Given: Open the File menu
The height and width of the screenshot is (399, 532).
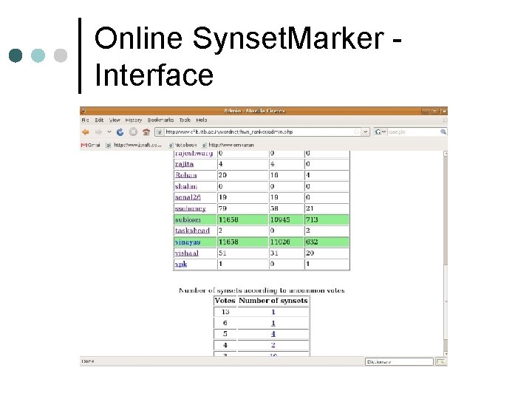Looking at the screenshot, I should pyautogui.click(x=85, y=120).
